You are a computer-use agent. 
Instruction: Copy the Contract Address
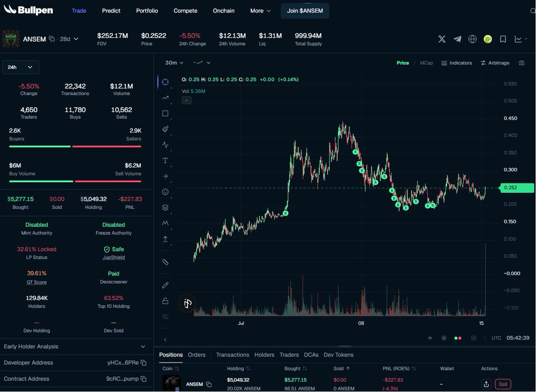143,379
